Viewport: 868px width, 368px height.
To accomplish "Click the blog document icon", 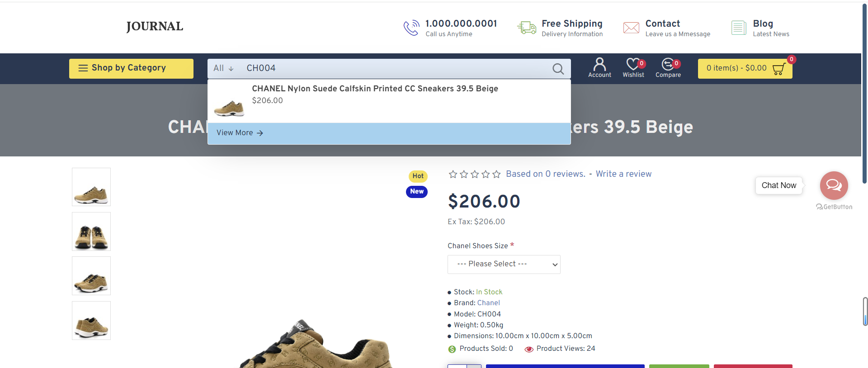I will [739, 28].
